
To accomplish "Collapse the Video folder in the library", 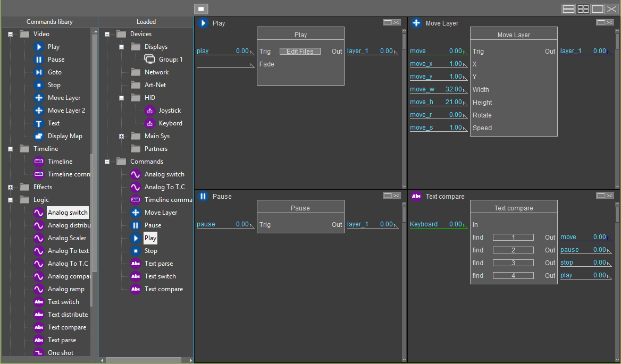I will coord(10,34).
